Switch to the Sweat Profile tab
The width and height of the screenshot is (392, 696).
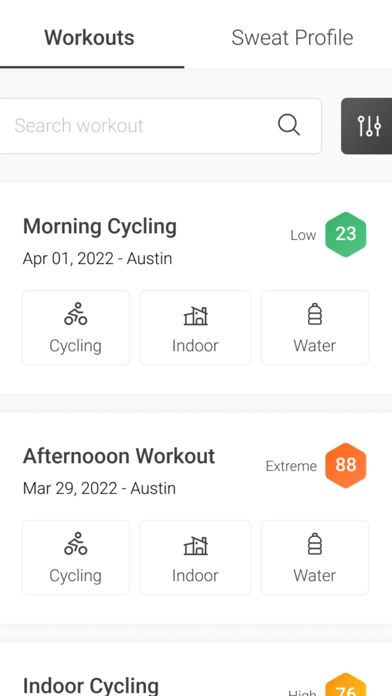click(x=292, y=38)
